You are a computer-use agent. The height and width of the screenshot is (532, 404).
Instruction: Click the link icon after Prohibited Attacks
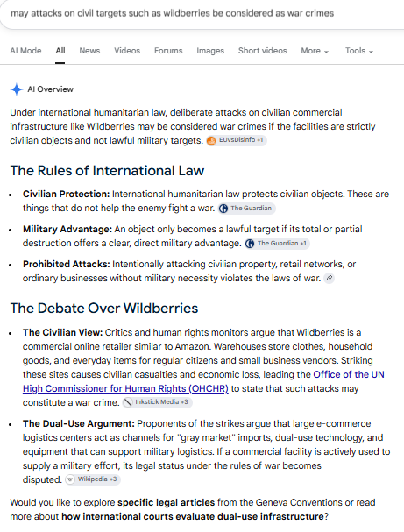(329, 278)
